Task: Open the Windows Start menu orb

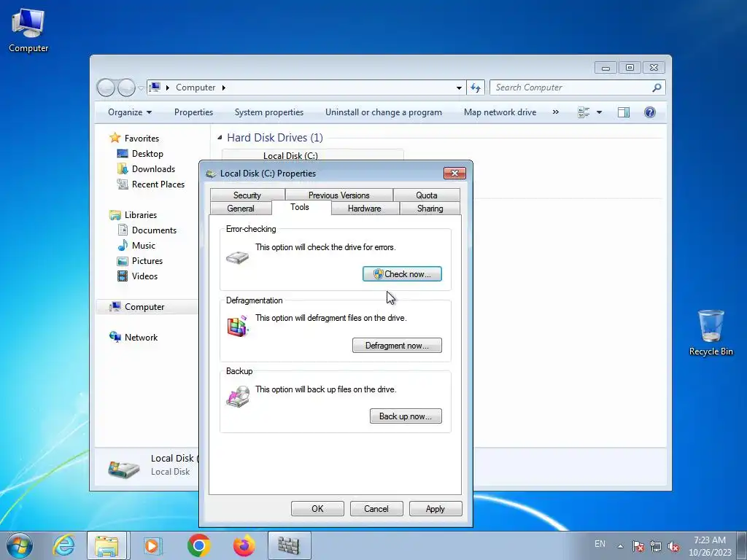Action: (x=20, y=545)
